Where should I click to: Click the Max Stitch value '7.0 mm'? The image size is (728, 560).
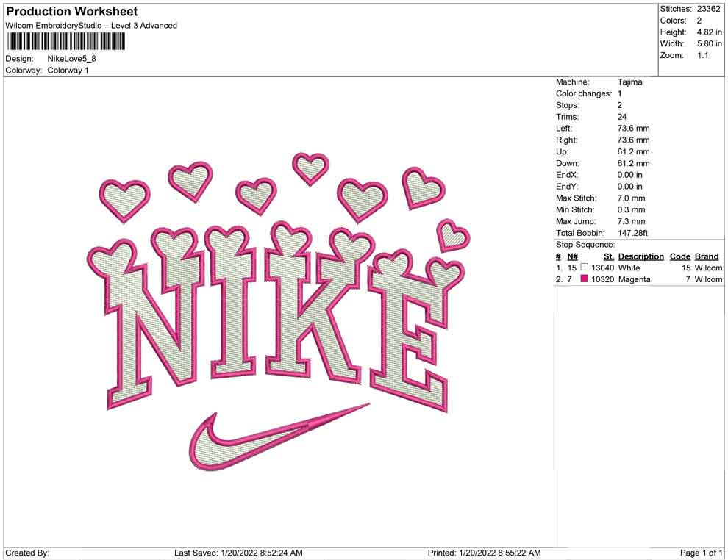click(x=631, y=198)
